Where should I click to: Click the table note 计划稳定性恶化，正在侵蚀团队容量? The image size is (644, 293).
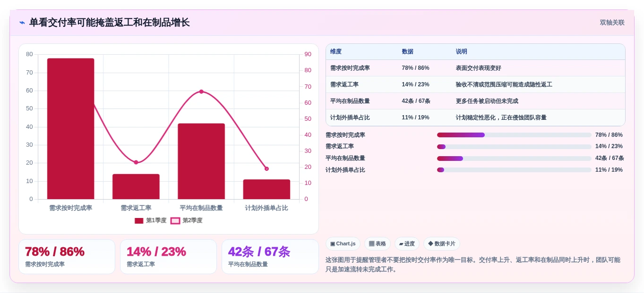501,117
